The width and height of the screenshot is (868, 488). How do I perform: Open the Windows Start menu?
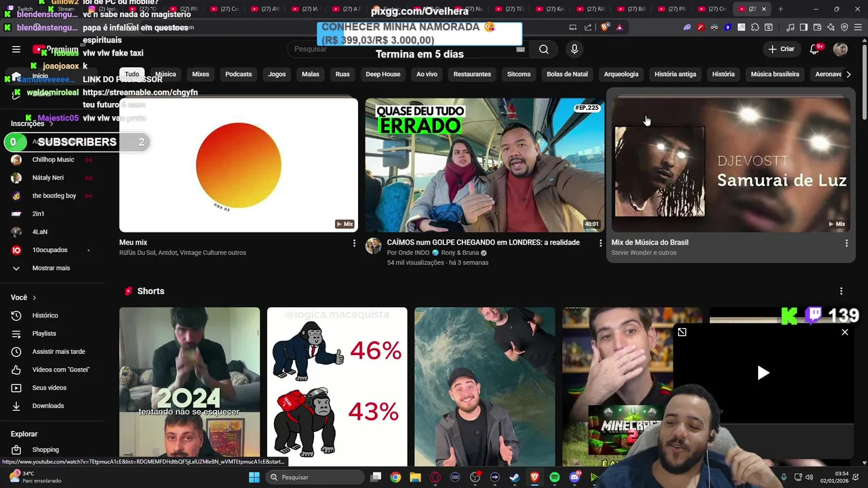254,477
